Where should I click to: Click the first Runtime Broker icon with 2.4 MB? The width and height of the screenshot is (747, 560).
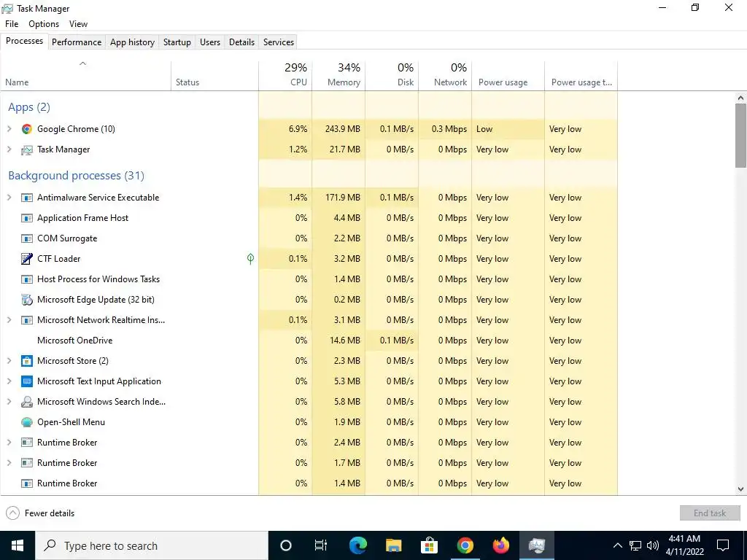coord(27,443)
